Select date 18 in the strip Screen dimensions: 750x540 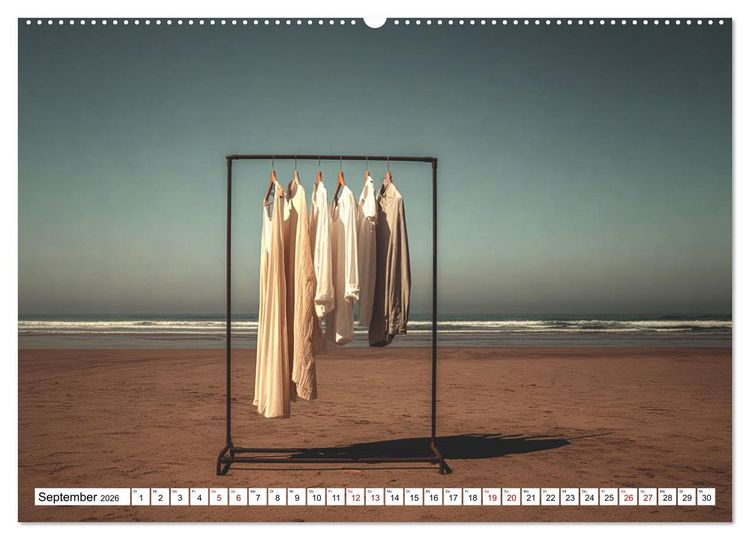tap(473, 497)
